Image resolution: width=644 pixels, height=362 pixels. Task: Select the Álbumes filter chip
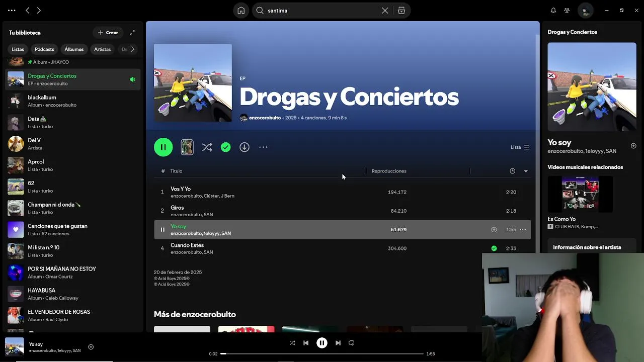tap(74, 49)
